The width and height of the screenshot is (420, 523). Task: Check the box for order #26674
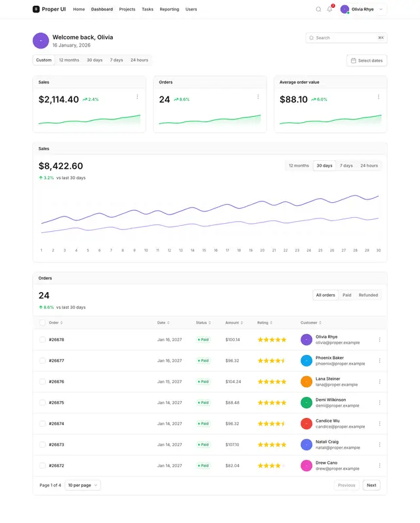43,424
